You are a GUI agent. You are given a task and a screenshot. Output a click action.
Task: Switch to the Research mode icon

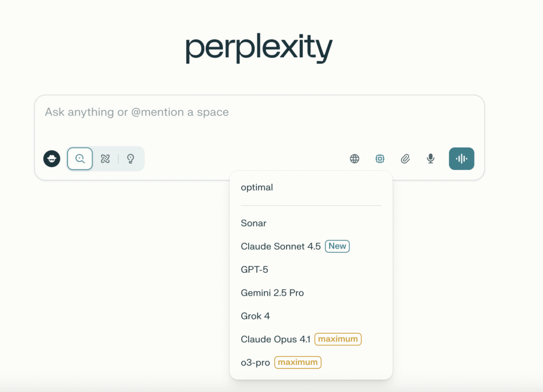[x=106, y=158]
